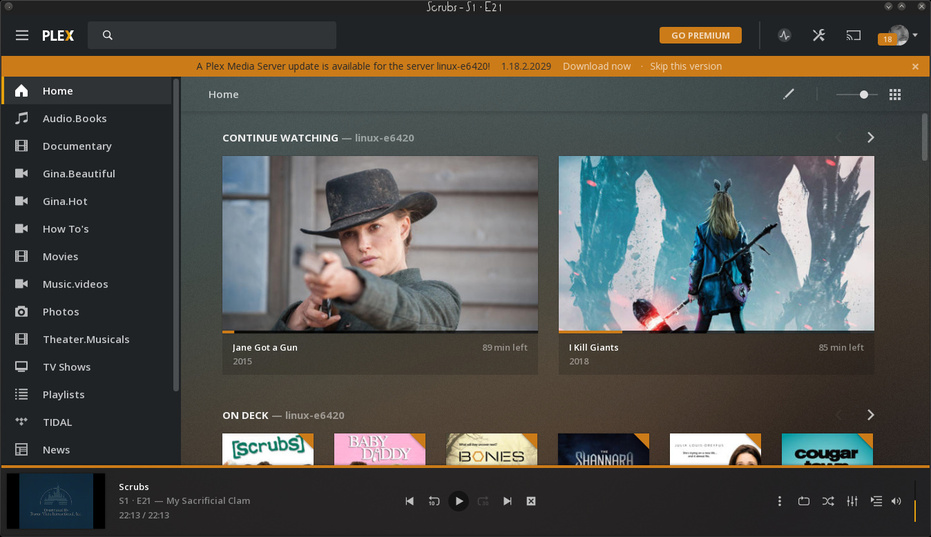The image size is (931, 537).
Task: Skip to the next item
Action: [x=507, y=501]
